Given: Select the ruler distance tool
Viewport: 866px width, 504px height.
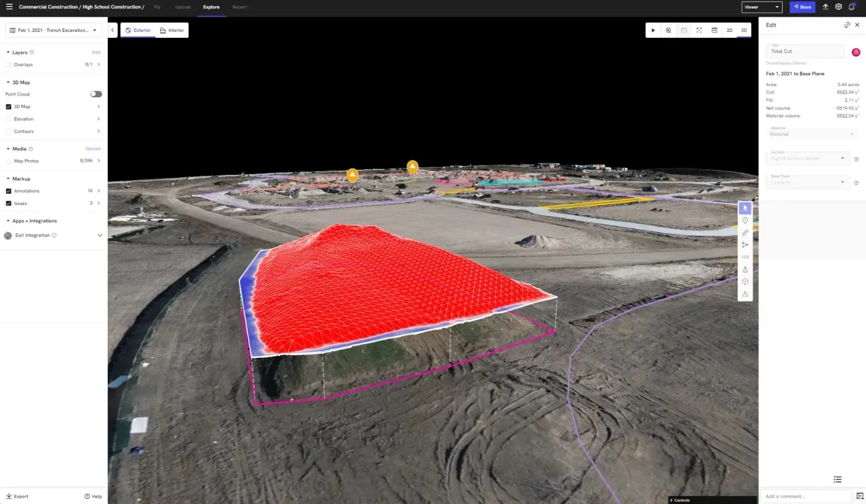Looking at the screenshot, I should coord(745,233).
